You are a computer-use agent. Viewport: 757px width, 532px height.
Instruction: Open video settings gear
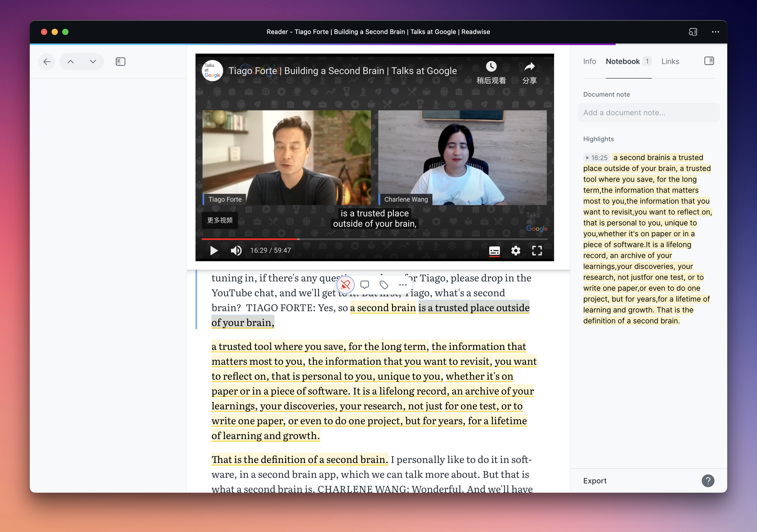pos(516,251)
